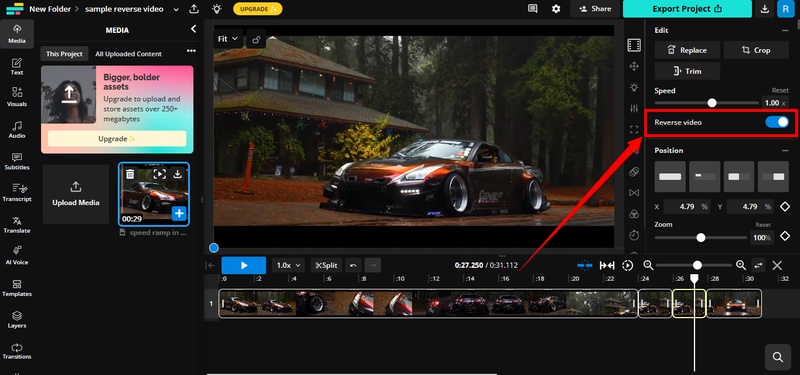The image size is (800, 375).
Task: Open the Subtitles panel
Action: [x=17, y=161]
